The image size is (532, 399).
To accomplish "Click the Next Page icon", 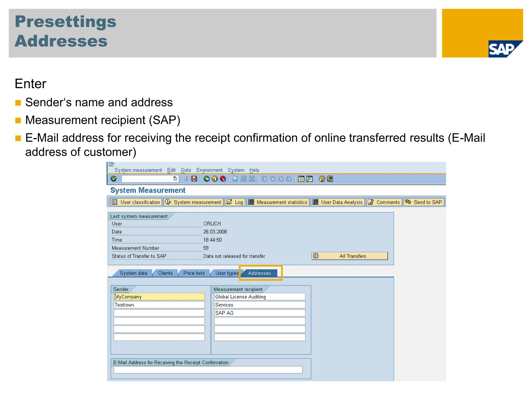I will click(x=281, y=179).
